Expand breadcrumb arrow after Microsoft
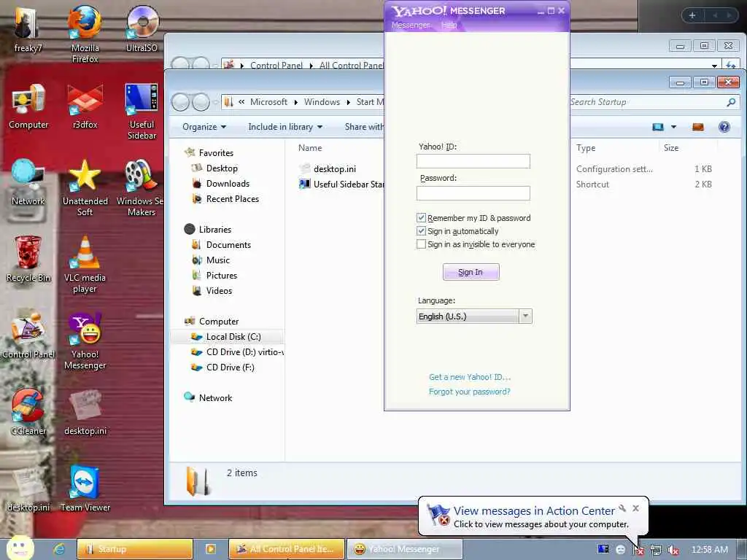Viewport: 747px width, 560px height. (x=296, y=102)
